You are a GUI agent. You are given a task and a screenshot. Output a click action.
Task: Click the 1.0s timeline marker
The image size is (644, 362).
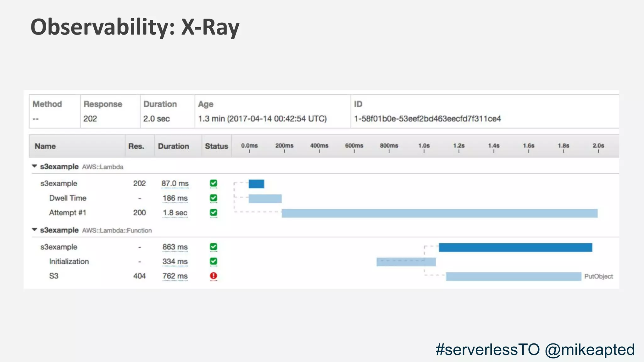click(424, 146)
